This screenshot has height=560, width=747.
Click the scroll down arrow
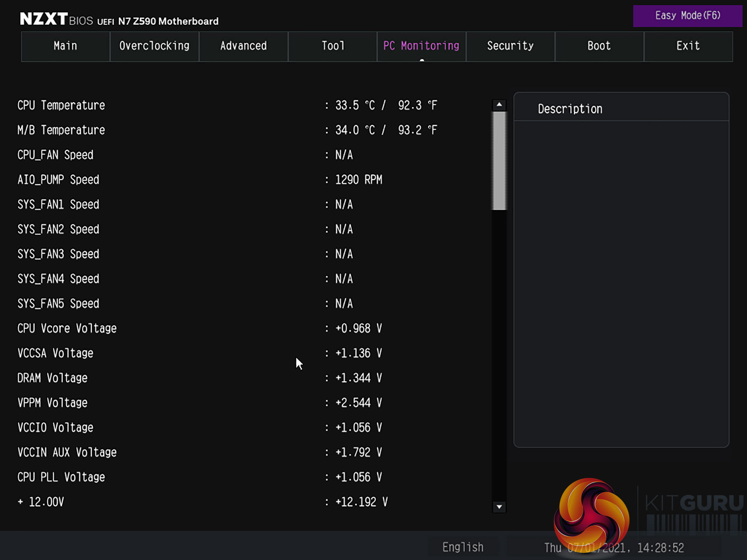[499, 507]
